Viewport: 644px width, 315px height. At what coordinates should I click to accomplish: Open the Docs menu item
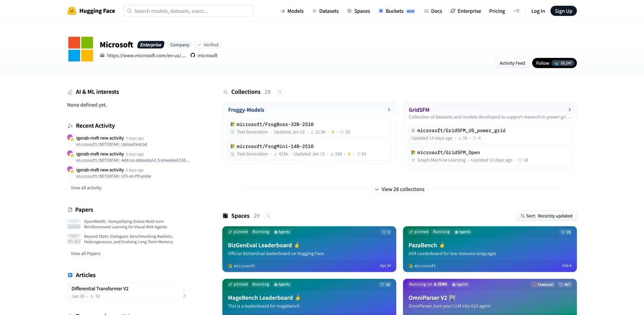point(433,11)
